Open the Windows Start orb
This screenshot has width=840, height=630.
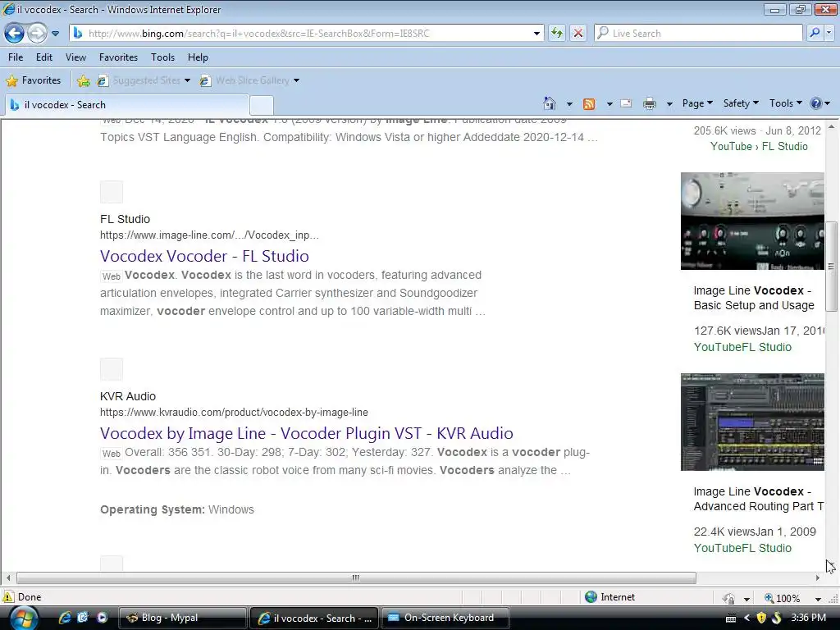[x=24, y=618]
